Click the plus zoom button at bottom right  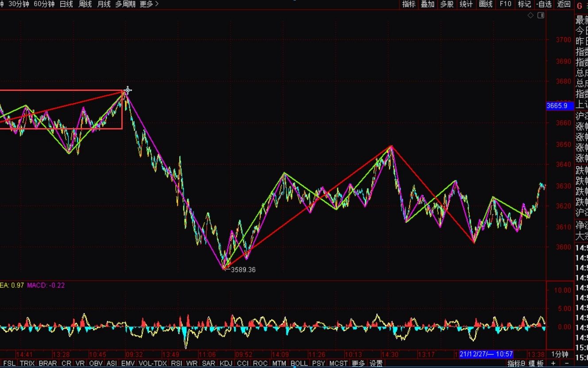point(553,364)
